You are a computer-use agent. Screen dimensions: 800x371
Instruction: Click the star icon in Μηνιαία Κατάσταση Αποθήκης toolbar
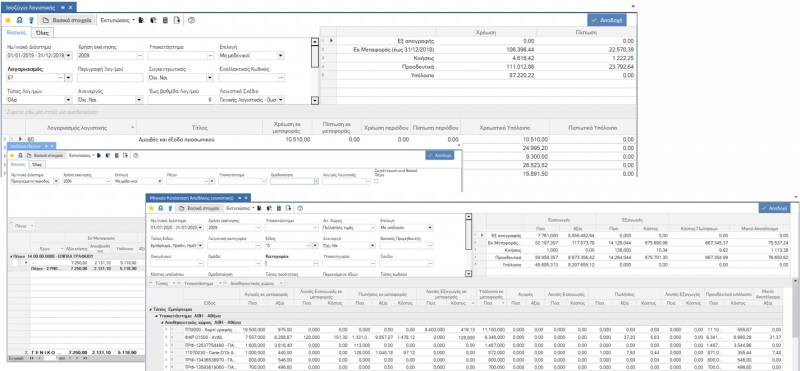coord(151,208)
